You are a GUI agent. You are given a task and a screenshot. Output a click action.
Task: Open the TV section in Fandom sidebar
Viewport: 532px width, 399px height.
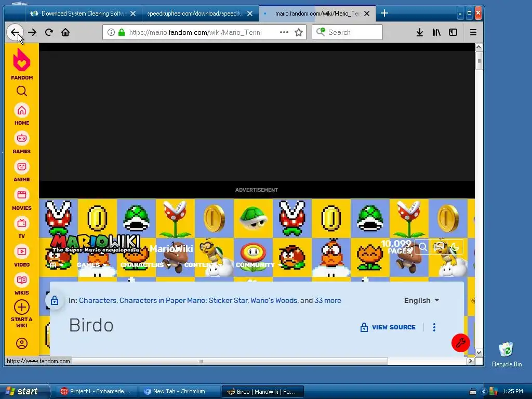[x=22, y=228]
